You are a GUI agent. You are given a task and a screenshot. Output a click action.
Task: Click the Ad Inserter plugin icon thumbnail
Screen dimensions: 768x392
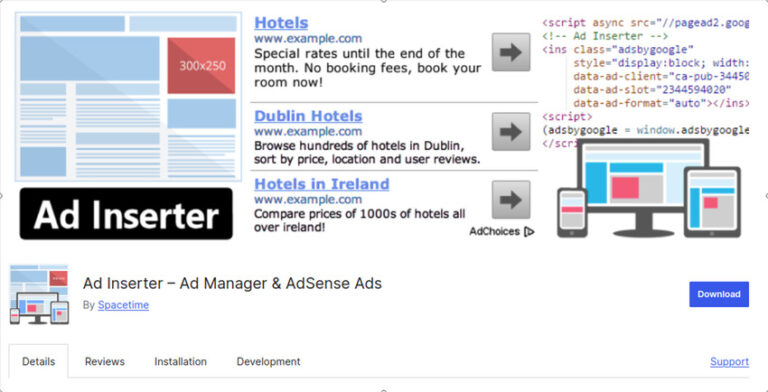click(x=39, y=294)
